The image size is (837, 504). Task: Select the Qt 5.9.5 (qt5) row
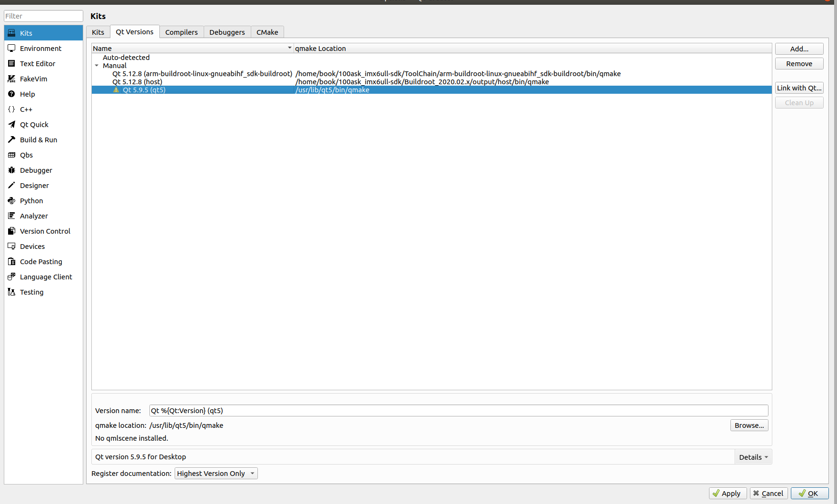432,89
